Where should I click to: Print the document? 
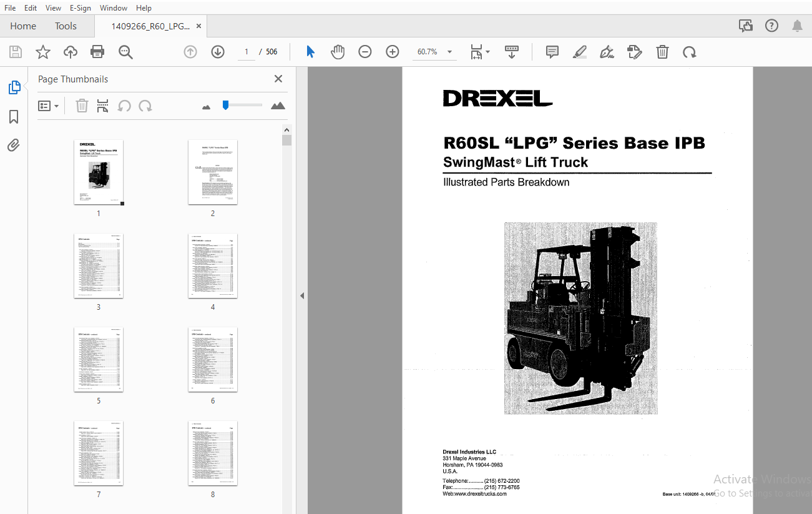tap(98, 52)
